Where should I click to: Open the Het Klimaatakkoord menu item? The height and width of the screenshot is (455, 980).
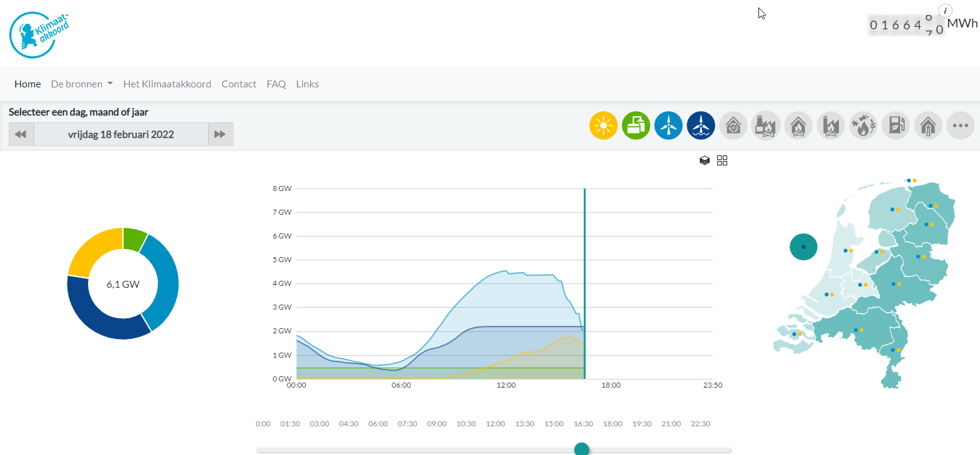click(167, 84)
